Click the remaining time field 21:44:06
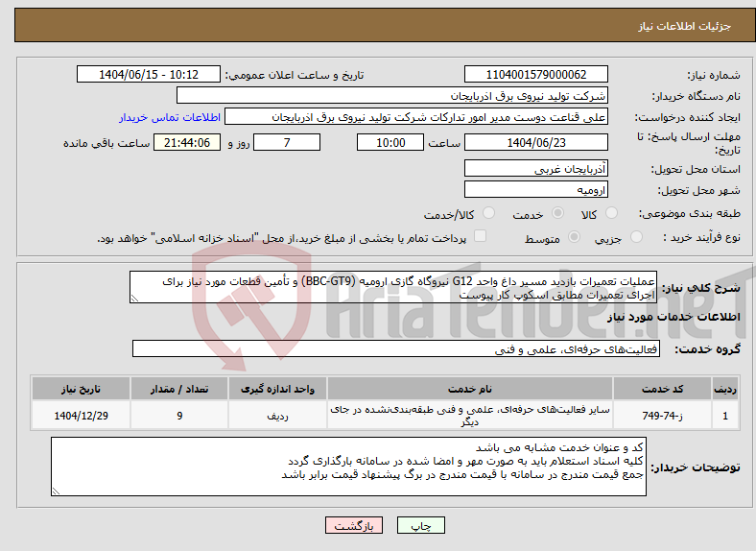 pyautogui.click(x=187, y=142)
